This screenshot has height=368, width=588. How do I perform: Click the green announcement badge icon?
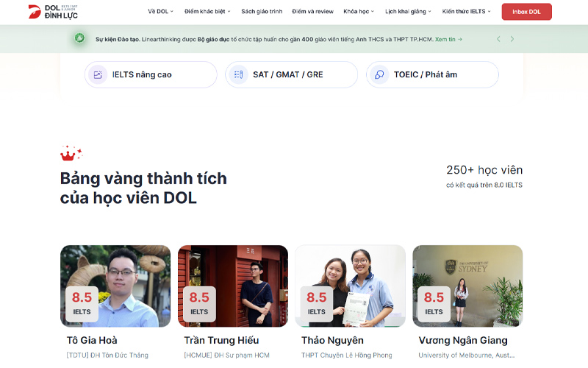tap(79, 38)
